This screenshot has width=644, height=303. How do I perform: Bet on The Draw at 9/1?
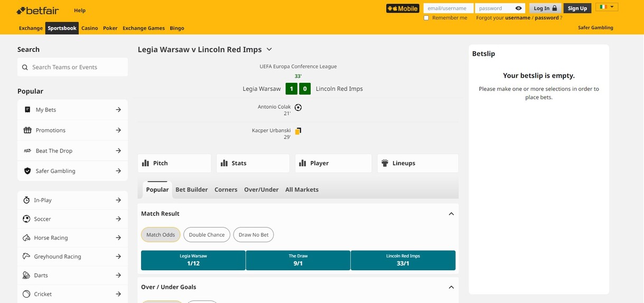pyautogui.click(x=298, y=260)
